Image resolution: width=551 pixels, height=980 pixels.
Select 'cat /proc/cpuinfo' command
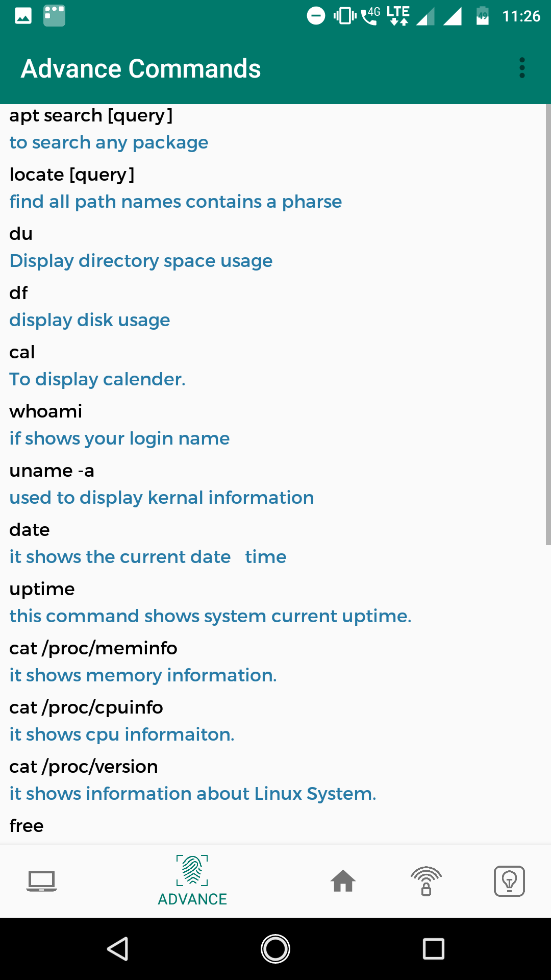click(86, 707)
